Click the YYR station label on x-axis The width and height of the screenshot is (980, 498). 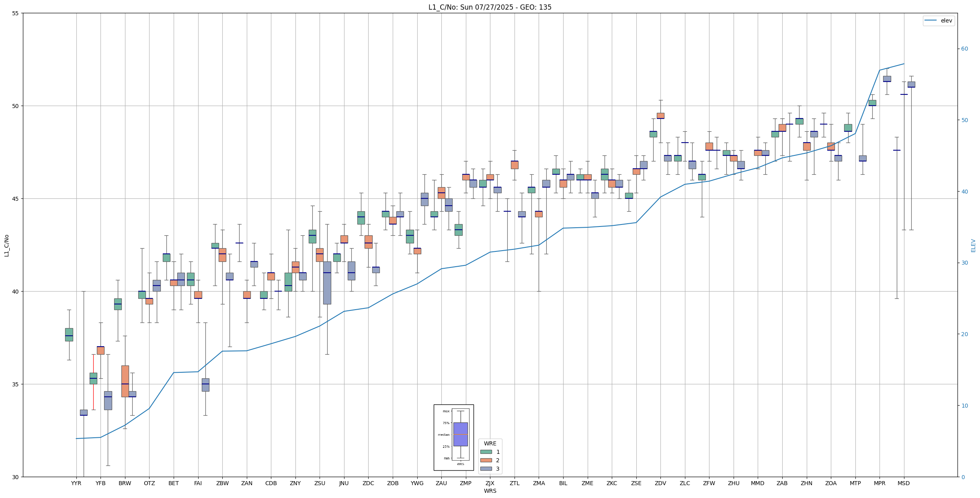[x=76, y=483]
